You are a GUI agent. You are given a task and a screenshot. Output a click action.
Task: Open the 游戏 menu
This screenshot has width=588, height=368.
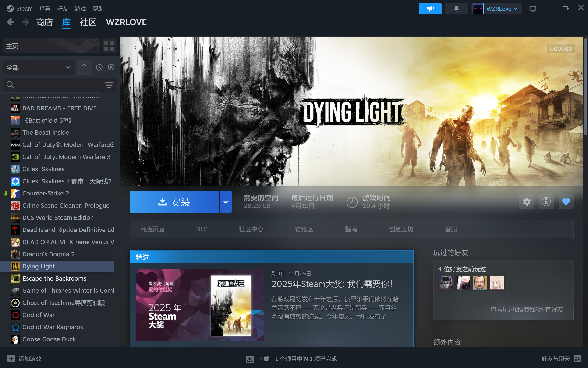80,9
